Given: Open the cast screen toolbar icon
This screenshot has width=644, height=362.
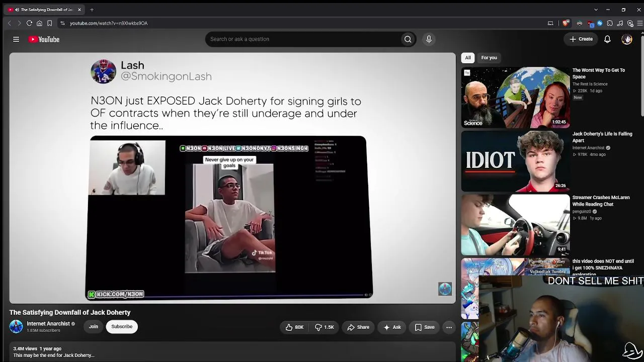Looking at the screenshot, I should click(x=550, y=23).
